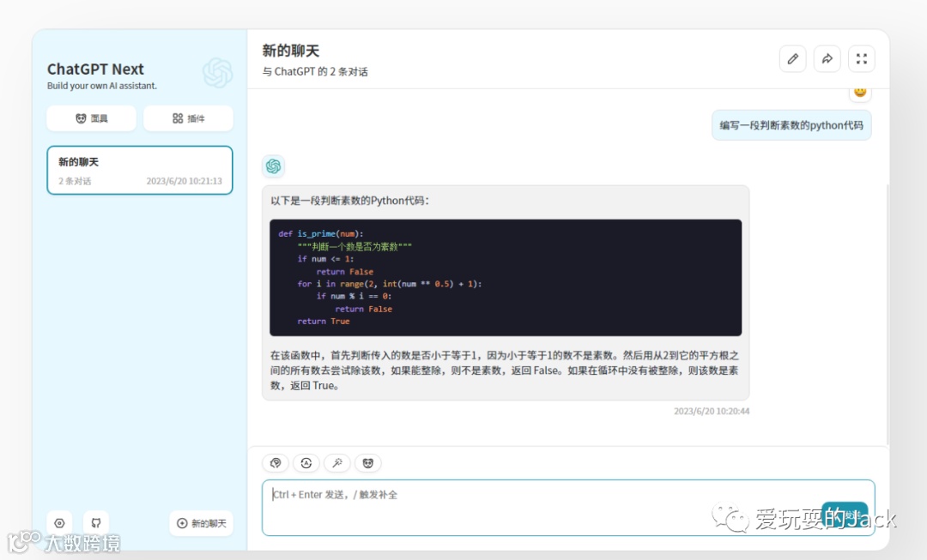The height and width of the screenshot is (560, 927).
Task: Click the chat area vertical scrollbar
Action: click(888, 313)
